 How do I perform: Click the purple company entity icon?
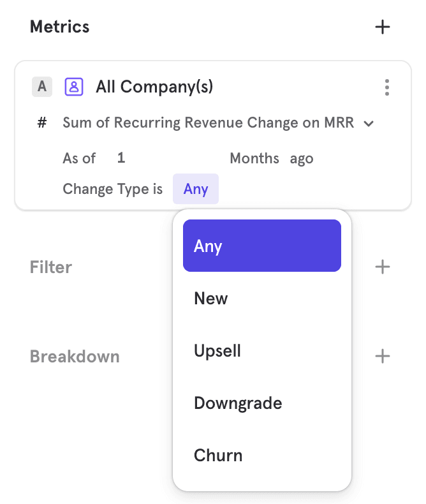click(74, 87)
